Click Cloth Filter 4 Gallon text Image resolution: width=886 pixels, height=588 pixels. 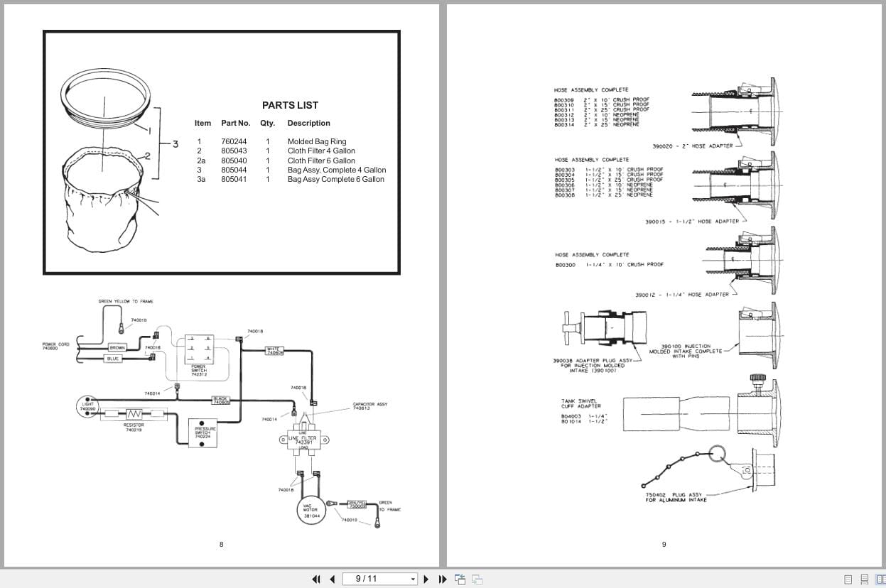coord(321,151)
